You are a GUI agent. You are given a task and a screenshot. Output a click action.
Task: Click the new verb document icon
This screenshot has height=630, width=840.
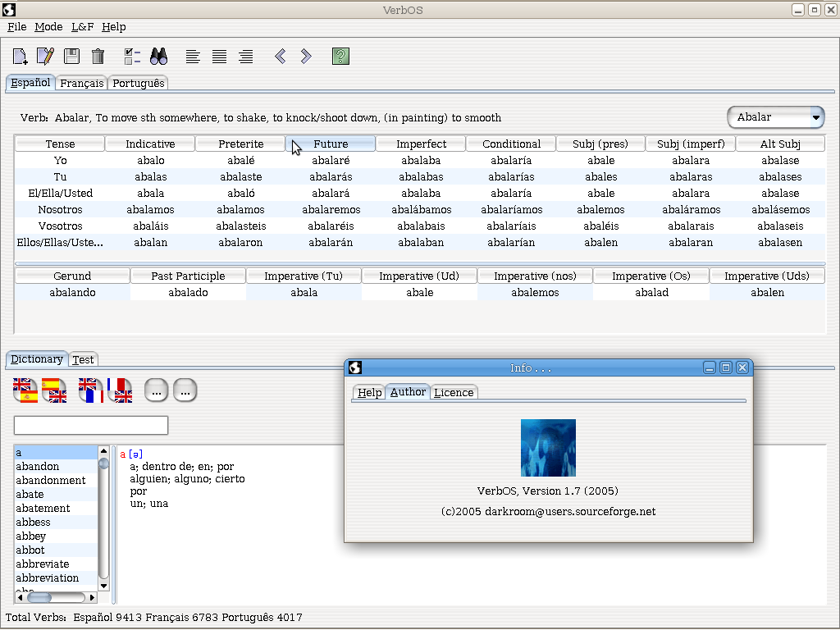pos(21,57)
